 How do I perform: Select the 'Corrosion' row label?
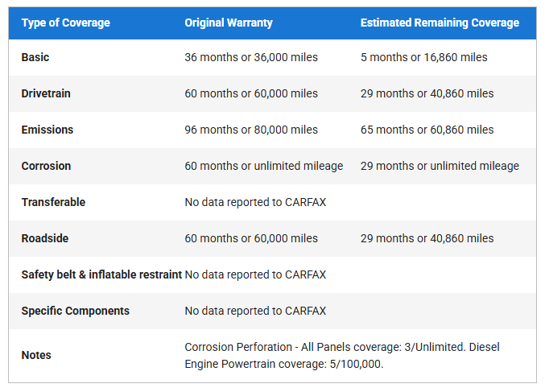click(x=46, y=166)
